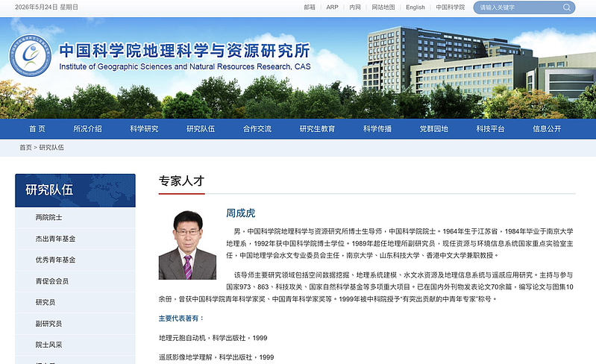Select 院士风采 in the sidebar
The height and width of the screenshot is (364, 596).
pyautogui.click(x=75, y=345)
